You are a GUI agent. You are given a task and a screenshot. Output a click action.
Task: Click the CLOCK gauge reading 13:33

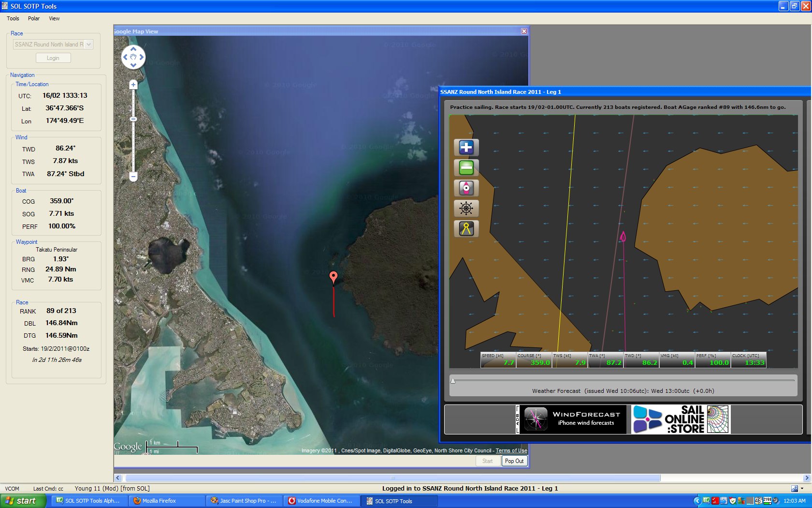754,362
